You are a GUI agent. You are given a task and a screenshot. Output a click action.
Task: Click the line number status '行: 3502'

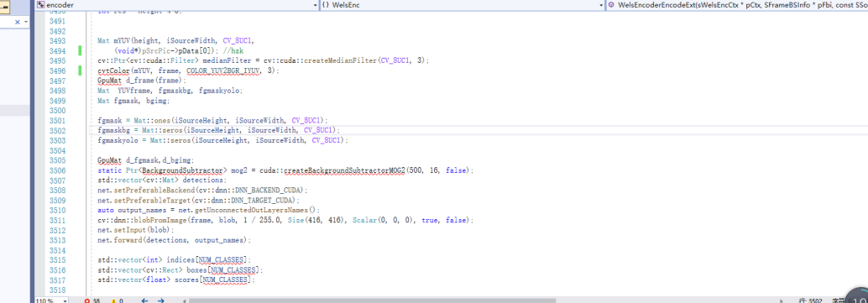pyautogui.click(x=810, y=300)
